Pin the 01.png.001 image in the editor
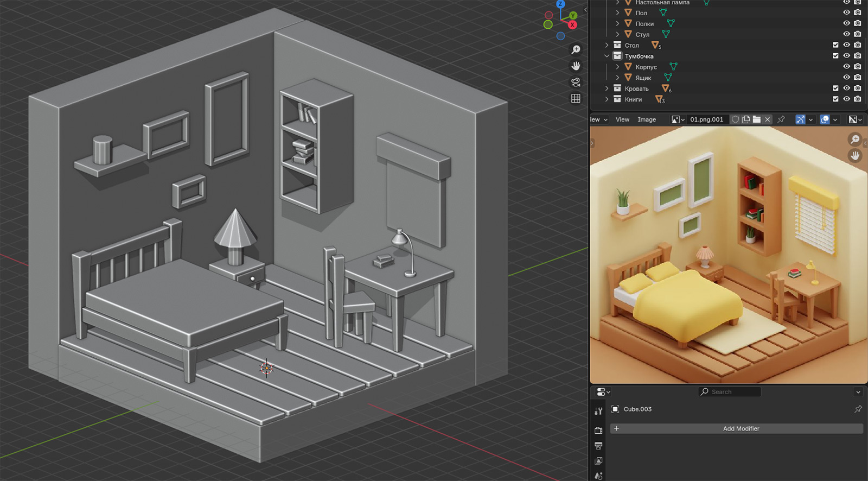Image resolution: width=868 pixels, height=481 pixels. coord(781,119)
